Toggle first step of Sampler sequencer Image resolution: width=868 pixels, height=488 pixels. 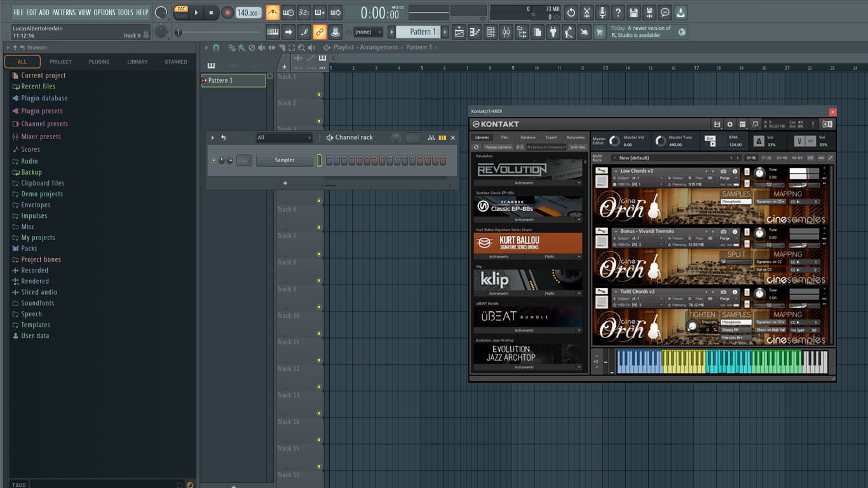pyautogui.click(x=329, y=160)
